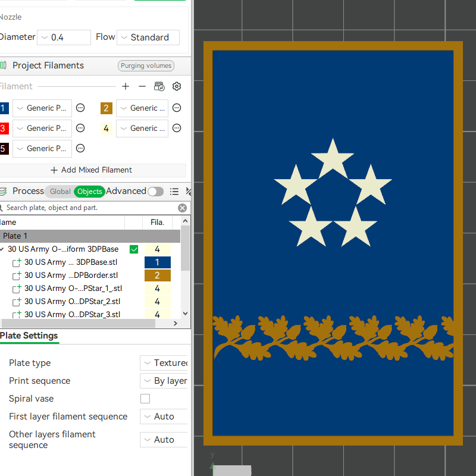Screen dimensions: 476x476
Task: Switch process scope to Global
Action: click(60, 192)
